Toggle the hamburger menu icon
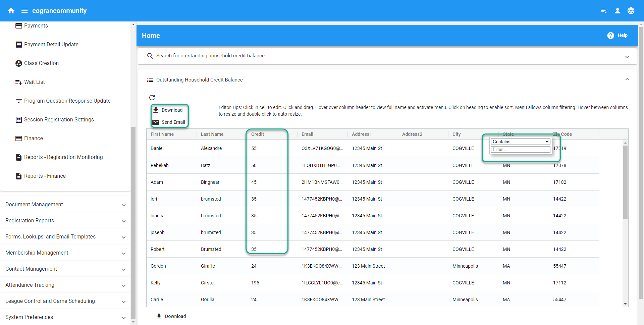The image size is (644, 325). (24, 11)
